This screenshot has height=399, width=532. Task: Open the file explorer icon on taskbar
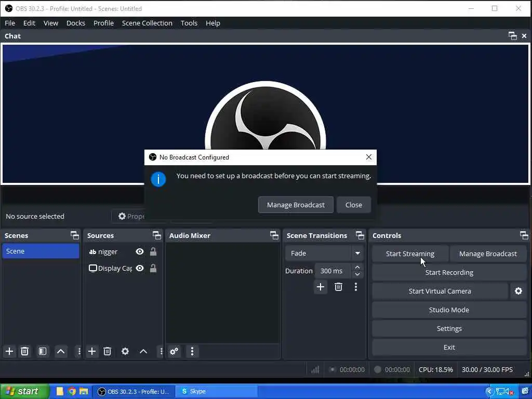(84, 392)
